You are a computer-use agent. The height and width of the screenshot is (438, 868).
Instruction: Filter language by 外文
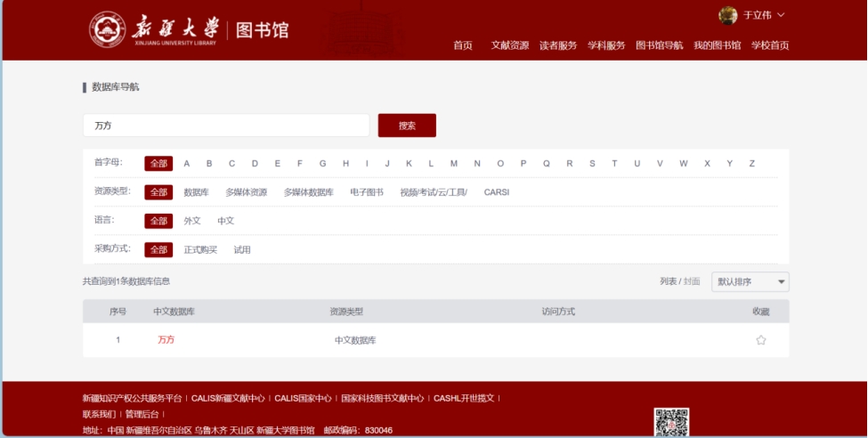coord(192,221)
